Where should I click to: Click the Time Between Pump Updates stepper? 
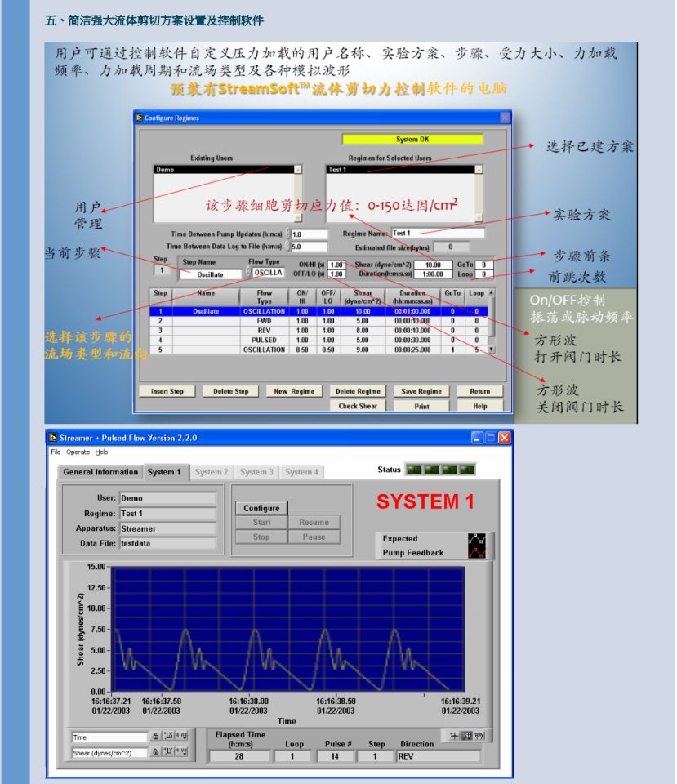[x=287, y=234]
